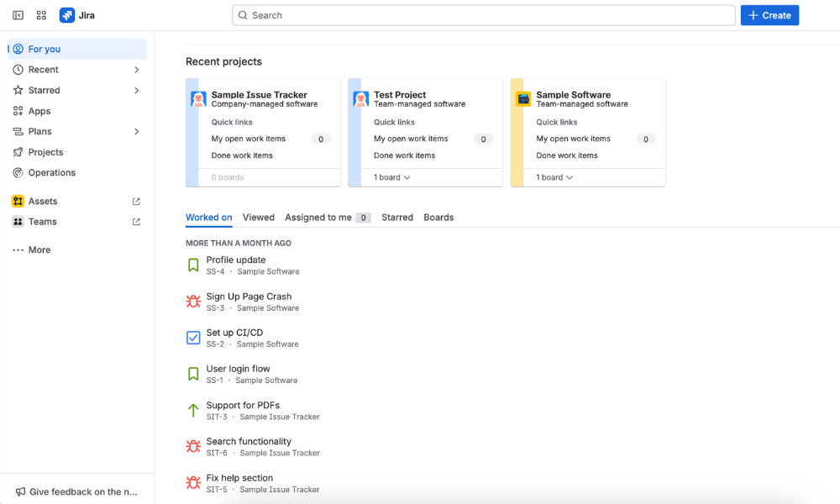This screenshot has height=504, width=840.
Task: Click the Search input field
Action: point(483,15)
